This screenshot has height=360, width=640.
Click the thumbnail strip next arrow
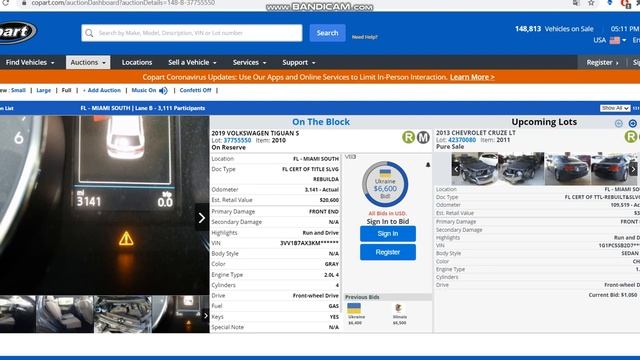click(x=206, y=315)
